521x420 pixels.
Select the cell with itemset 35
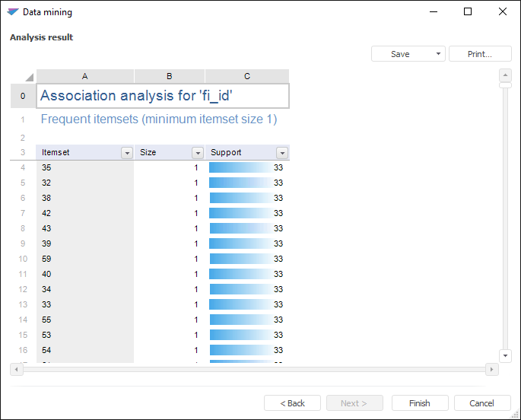[x=84, y=167]
